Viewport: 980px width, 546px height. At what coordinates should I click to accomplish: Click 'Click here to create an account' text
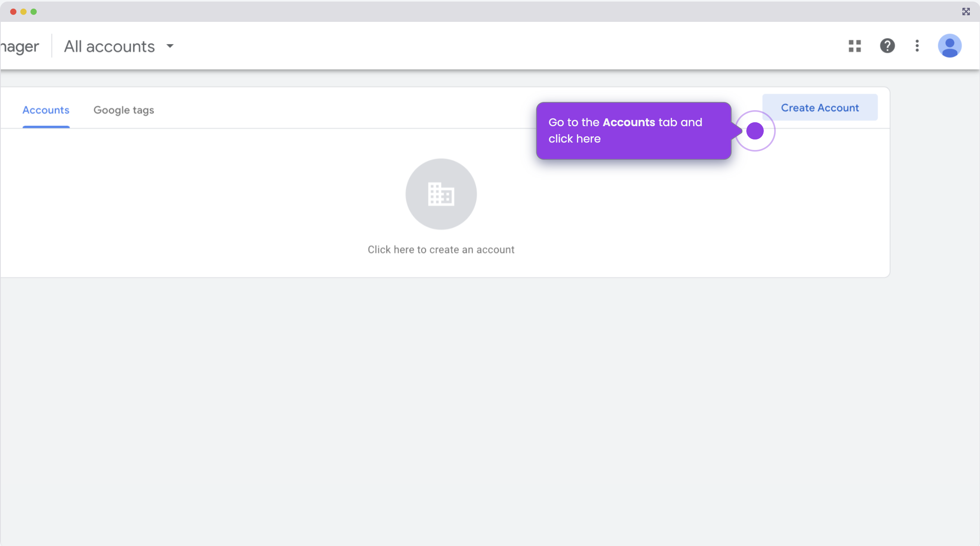click(x=441, y=250)
